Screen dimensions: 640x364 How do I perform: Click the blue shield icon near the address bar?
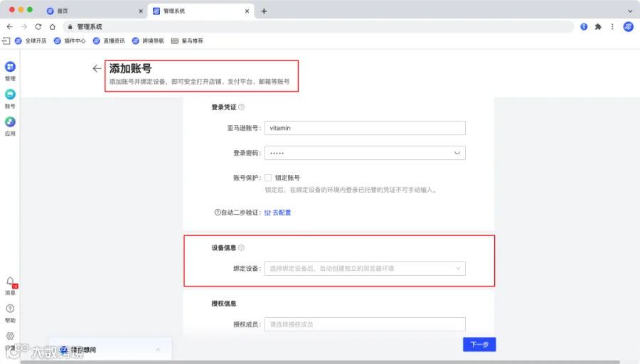click(584, 26)
